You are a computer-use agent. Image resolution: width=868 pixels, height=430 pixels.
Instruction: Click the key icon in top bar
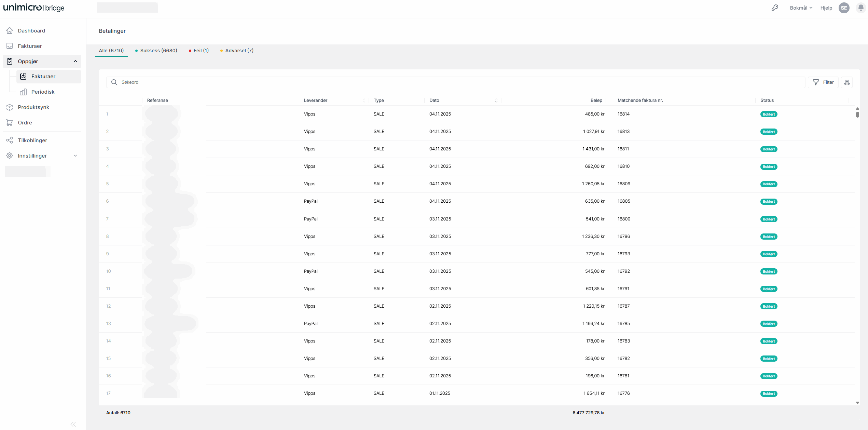775,8
